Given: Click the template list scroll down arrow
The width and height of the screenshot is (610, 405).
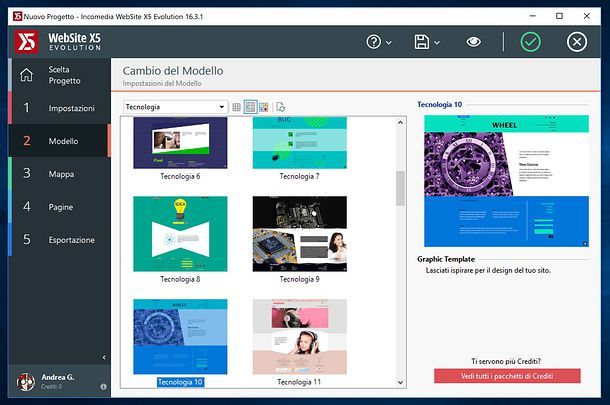Looking at the screenshot, I should coord(400,382).
